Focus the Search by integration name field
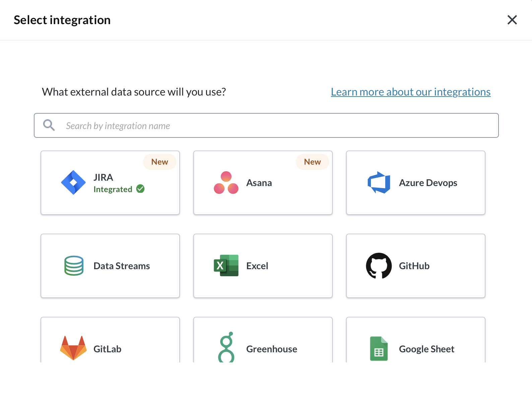The image size is (532, 415). pyautogui.click(x=266, y=125)
